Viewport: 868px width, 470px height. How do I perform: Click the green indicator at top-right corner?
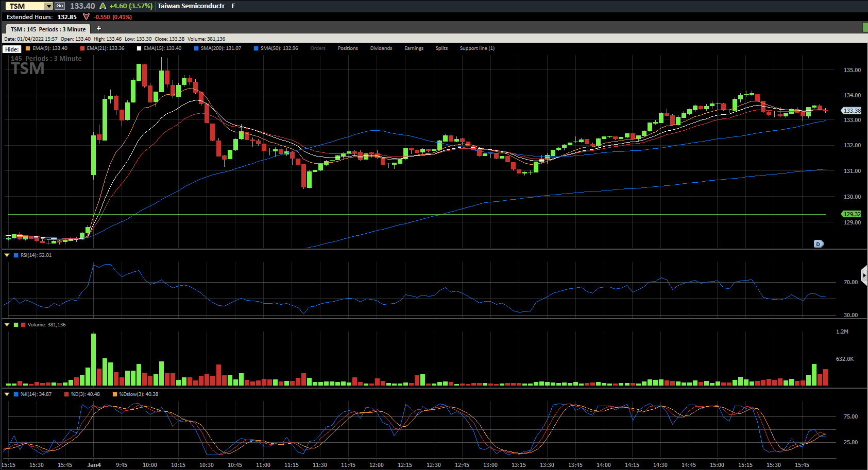[865, 27]
